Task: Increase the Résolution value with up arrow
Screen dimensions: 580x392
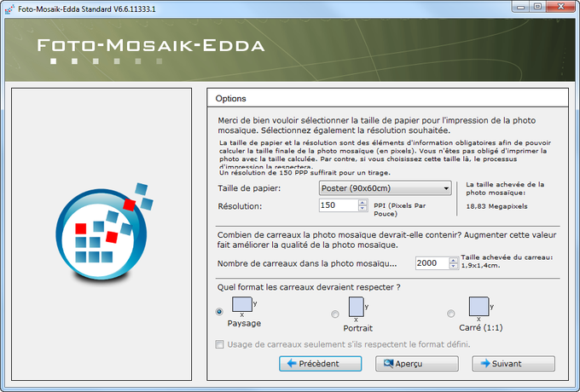Action: [x=362, y=202]
